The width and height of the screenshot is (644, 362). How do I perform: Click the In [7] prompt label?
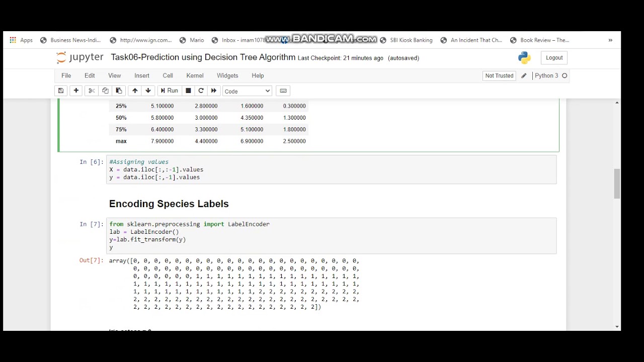tap(91, 224)
